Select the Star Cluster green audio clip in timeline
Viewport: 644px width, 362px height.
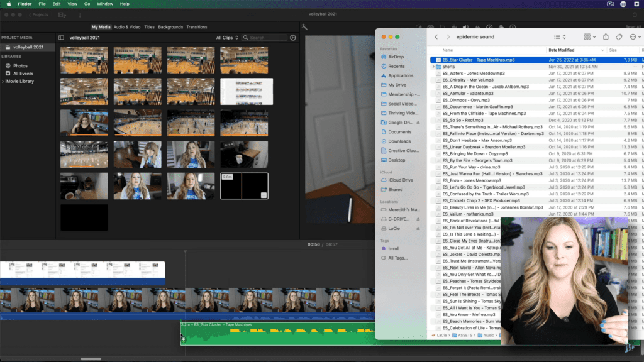277,333
